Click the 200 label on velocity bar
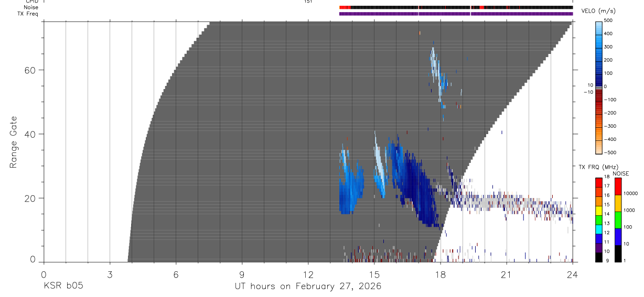Image resolution: width=644 pixels, height=297 pixels. coord(608,60)
